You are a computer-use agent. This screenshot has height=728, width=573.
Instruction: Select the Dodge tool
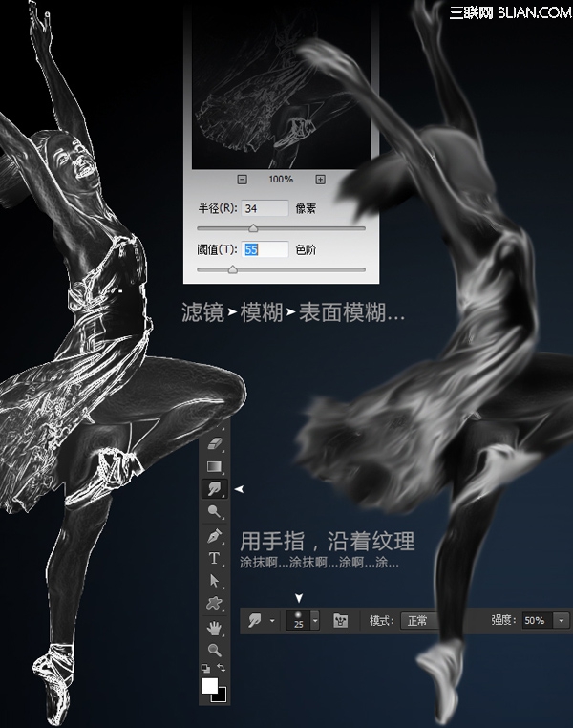214,512
